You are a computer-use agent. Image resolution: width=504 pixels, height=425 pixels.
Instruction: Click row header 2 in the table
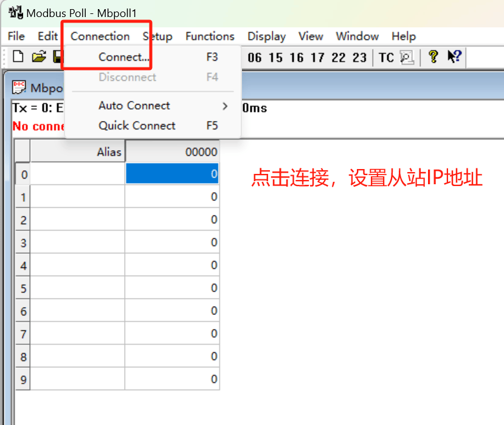23,219
